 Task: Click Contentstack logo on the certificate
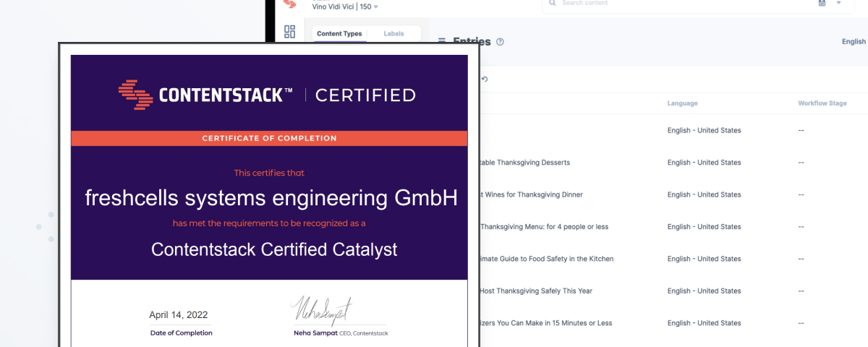[x=205, y=95]
